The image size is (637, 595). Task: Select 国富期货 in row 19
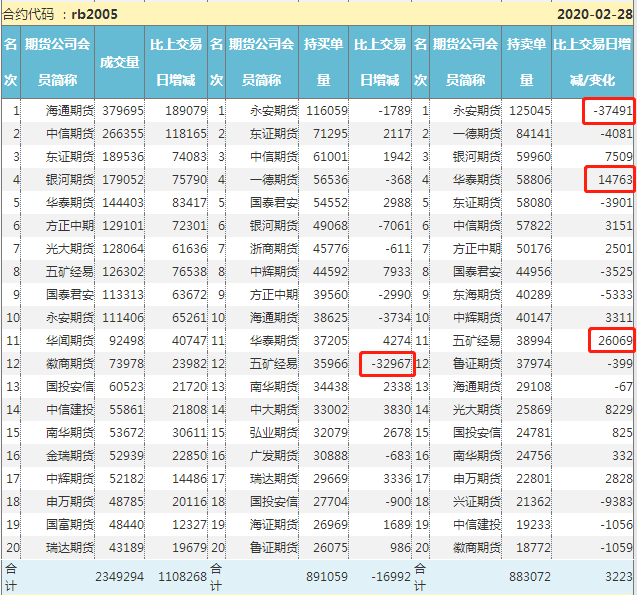(x=69, y=525)
